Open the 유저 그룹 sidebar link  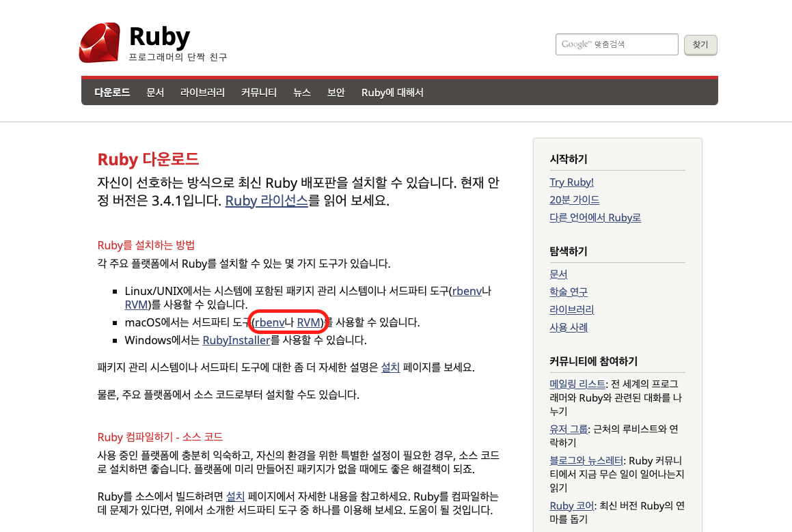(x=569, y=429)
